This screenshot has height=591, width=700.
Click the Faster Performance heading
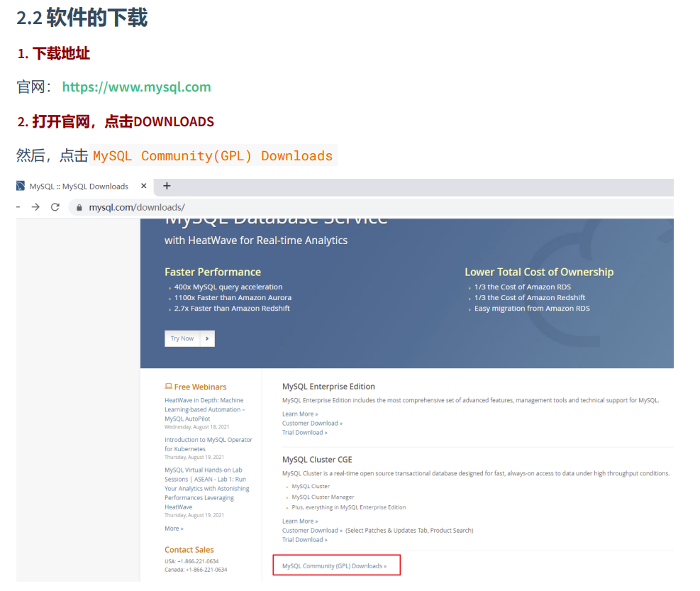pyautogui.click(x=213, y=272)
